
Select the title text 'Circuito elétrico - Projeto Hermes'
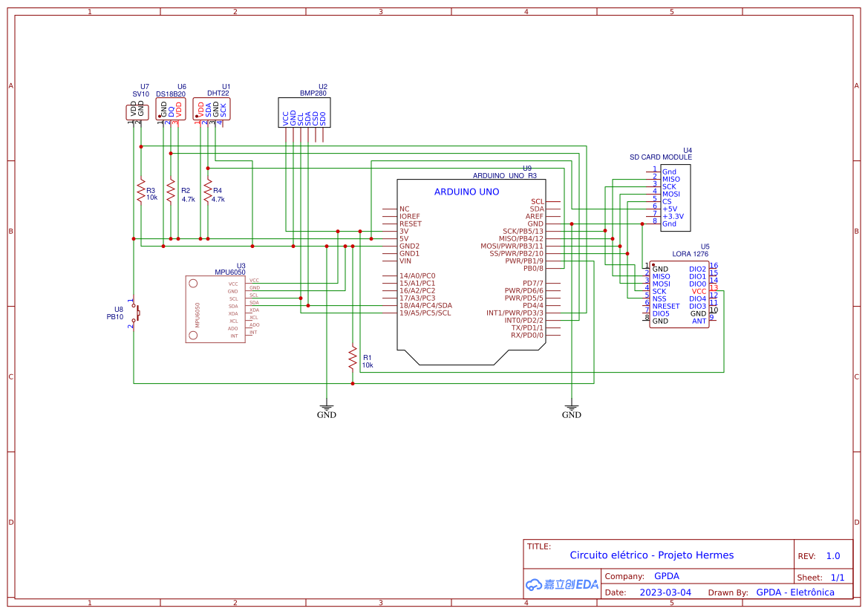651,555
